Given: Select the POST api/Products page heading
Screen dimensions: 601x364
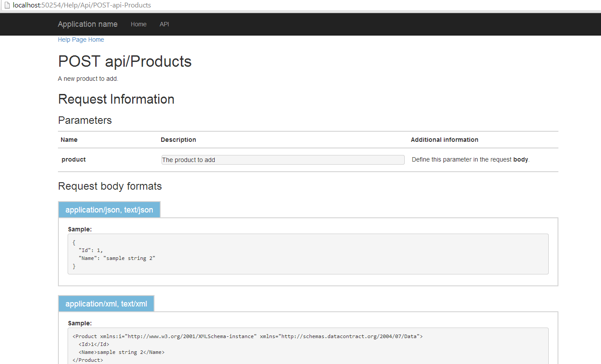Looking at the screenshot, I should [x=124, y=61].
